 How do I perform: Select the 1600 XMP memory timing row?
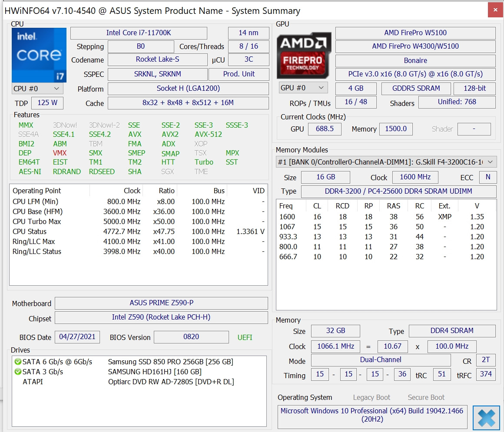(386, 217)
